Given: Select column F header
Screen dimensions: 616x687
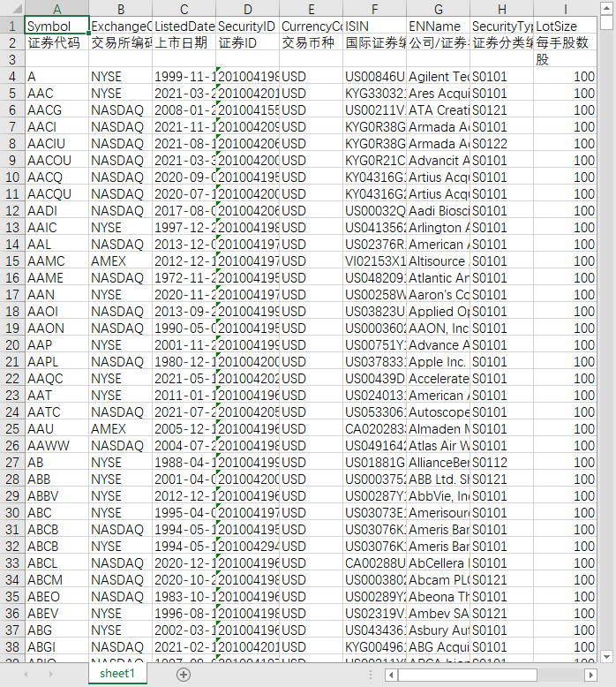Looking at the screenshot, I should pyautogui.click(x=375, y=9).
